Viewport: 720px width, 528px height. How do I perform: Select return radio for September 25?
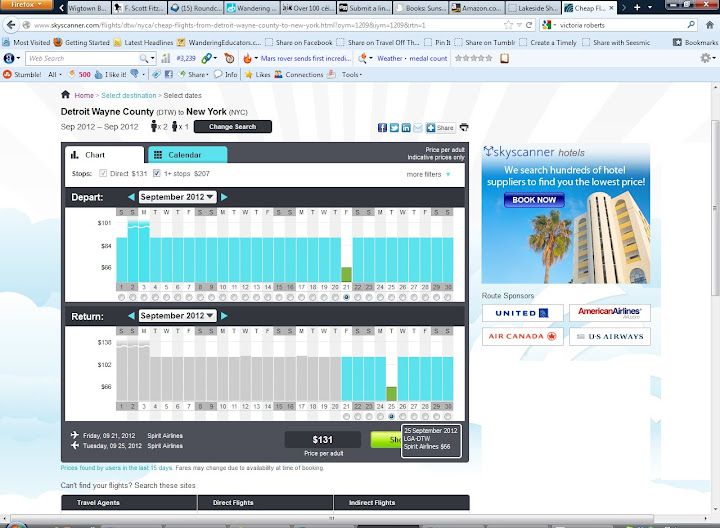pos(391,416)
